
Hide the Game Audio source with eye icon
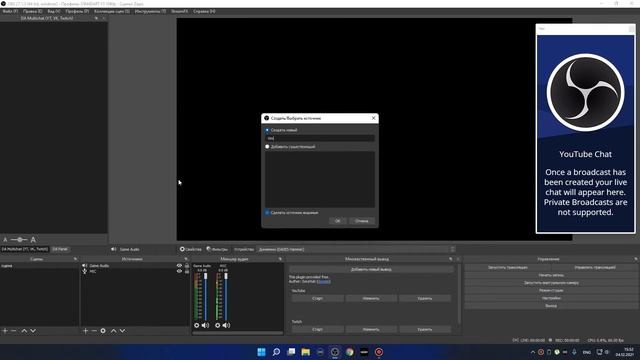click(179, 266)
